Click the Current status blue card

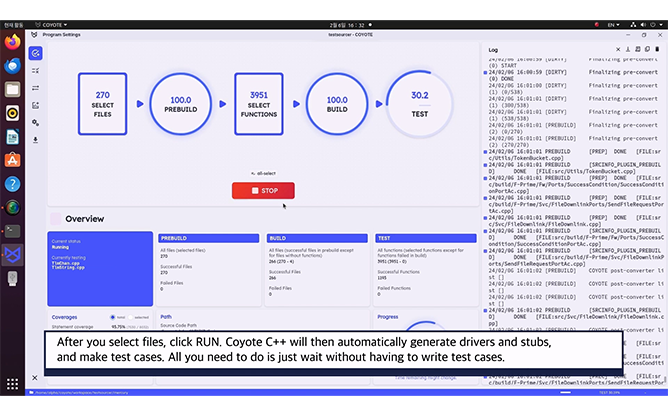(100, 269)
